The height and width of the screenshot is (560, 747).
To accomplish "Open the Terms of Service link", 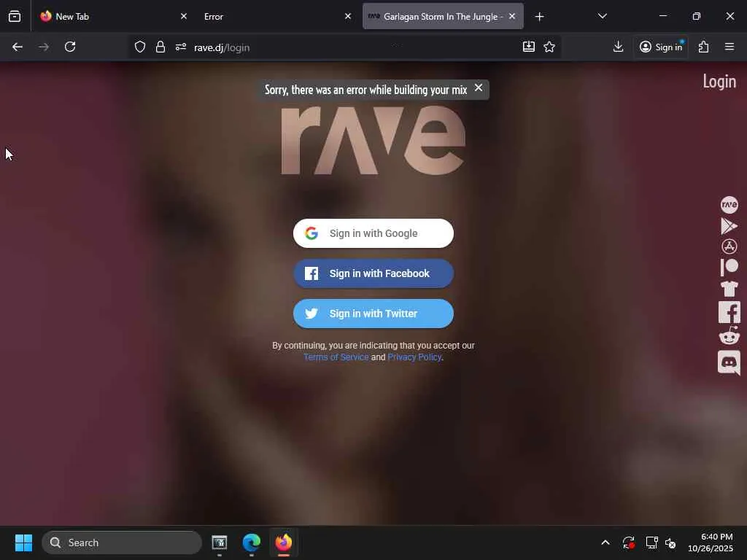I will coord(336,357).
